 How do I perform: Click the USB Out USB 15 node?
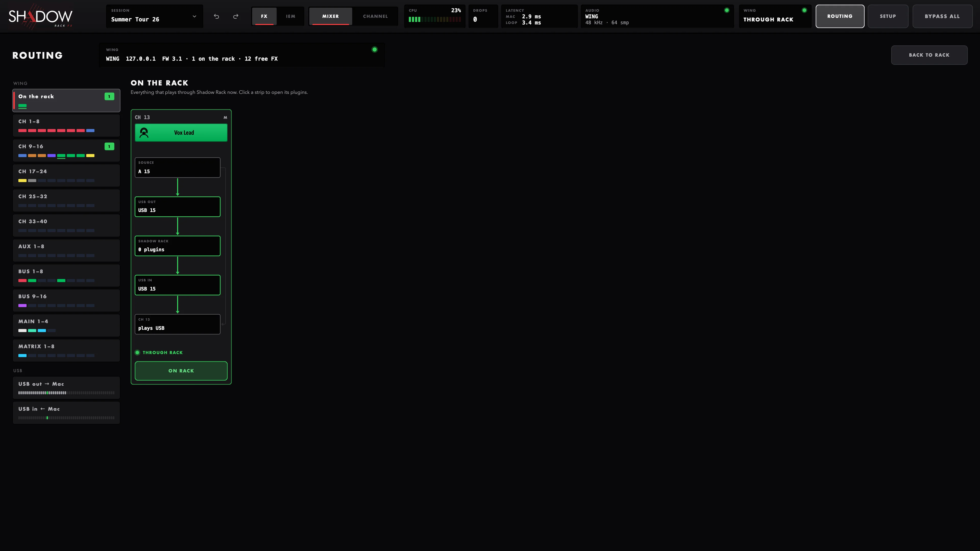pyautogui.click(x=177, y=207)
